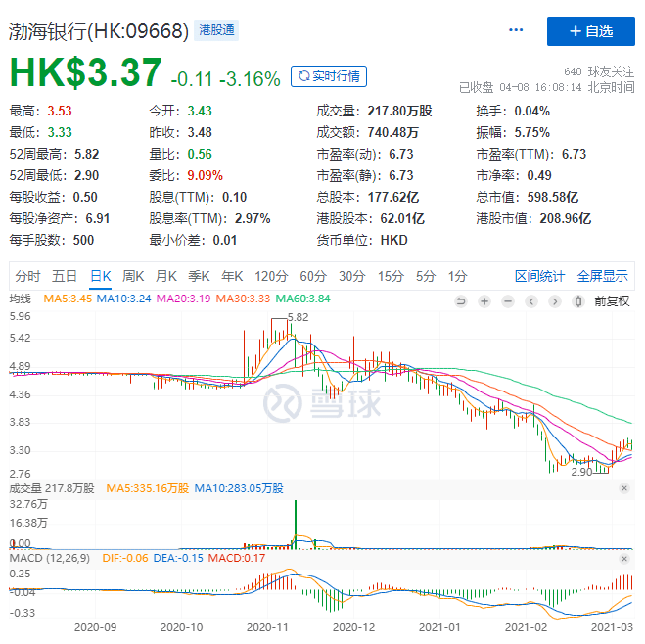Click the DEA:-0.15 value label
The width and height of the screenshot is (645, 644).
(178, 558)
